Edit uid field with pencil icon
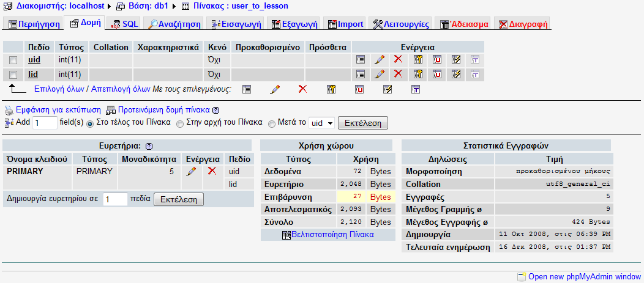The image size is (644, 283). coord(380,60)
